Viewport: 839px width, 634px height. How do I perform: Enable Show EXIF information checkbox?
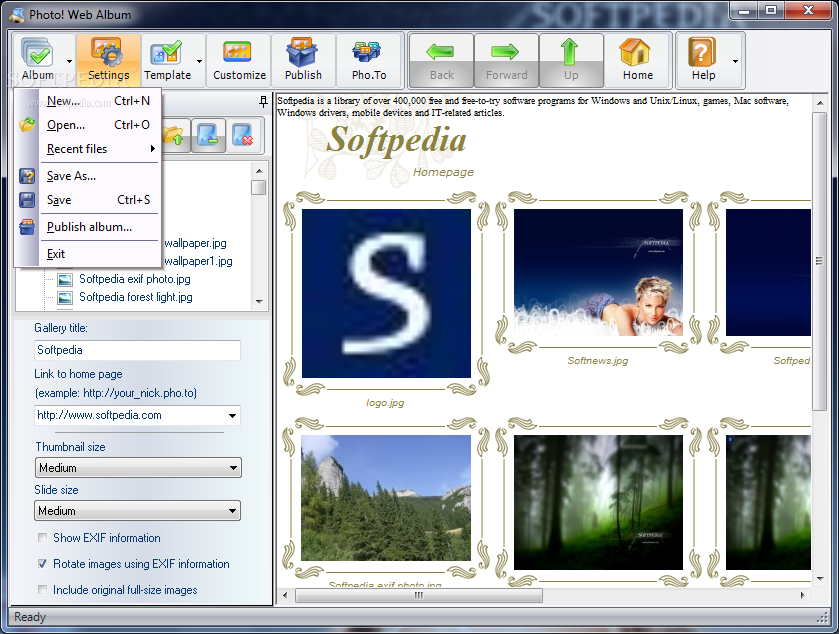point(42,538)
